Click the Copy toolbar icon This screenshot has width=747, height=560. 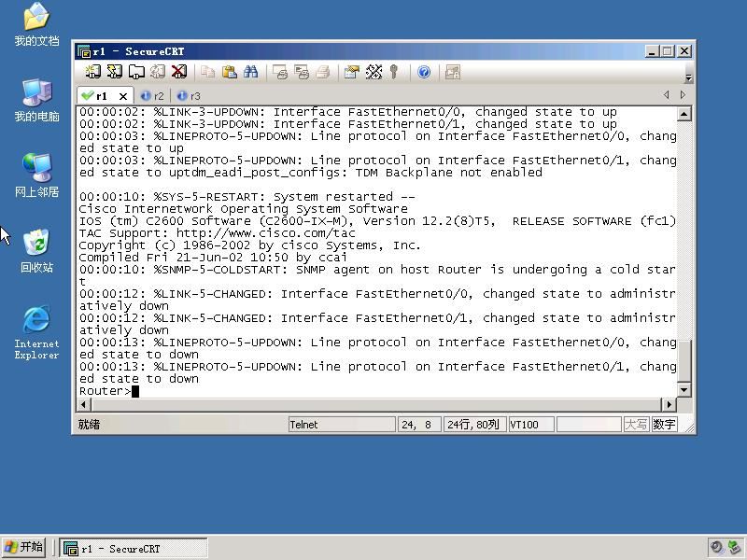[207, 72]
